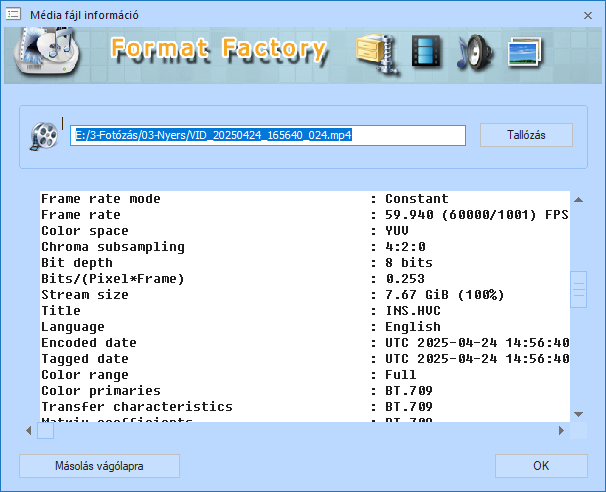The height and width of the screenshot is (492, 606).
Task: Click the "YUV" value
Action: pyautogui.click(x=397, y=231)
